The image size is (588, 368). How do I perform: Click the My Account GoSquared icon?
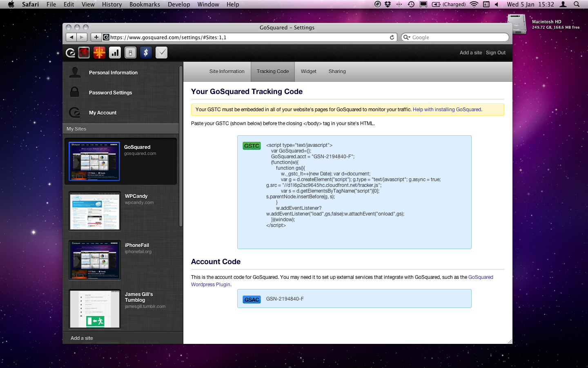[75, 112]
